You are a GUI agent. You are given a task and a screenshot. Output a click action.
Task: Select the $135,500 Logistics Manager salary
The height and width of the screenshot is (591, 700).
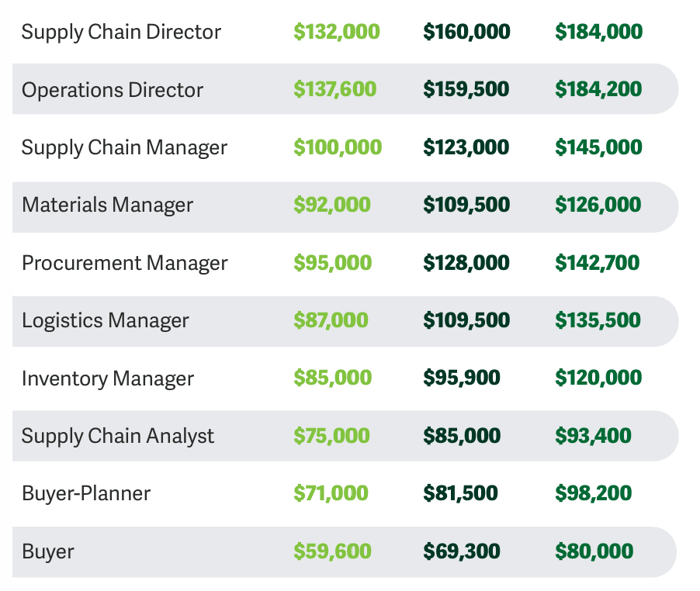(598, 320)
